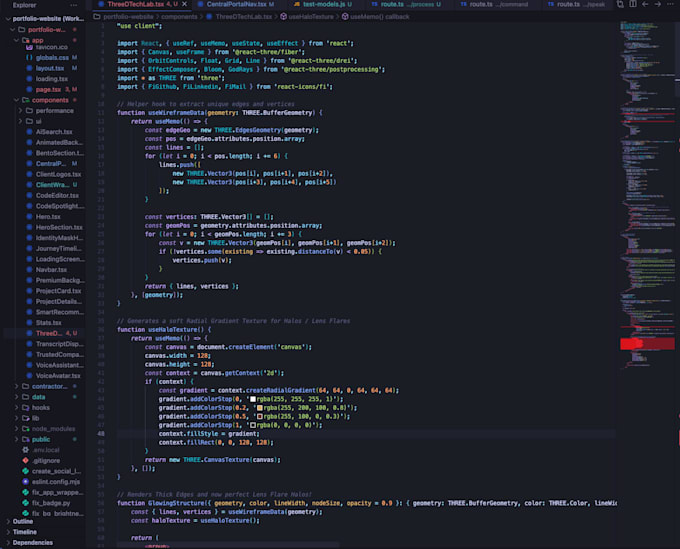Click the create_social Python file icon

pos(26,471)
